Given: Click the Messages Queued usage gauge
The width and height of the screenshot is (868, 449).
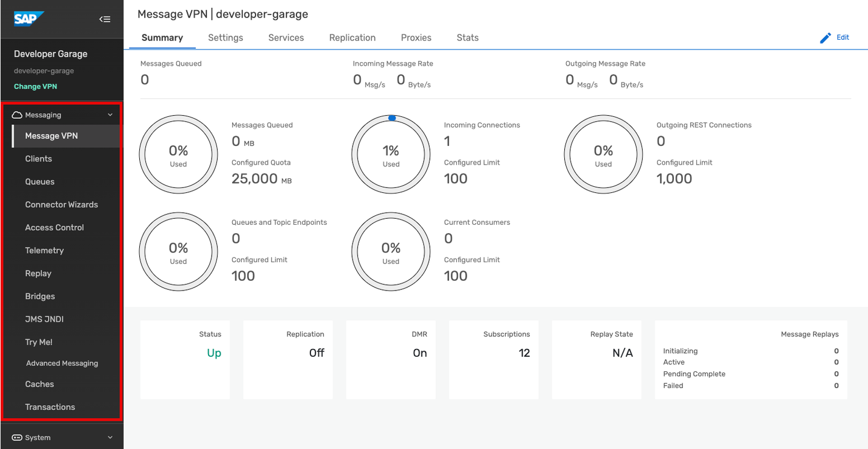Looking at the screenshot, I should click(x=178, y=155).
